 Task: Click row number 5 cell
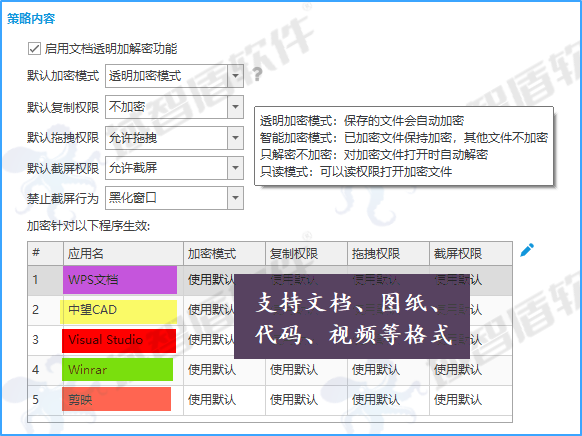tap(45, 400)
